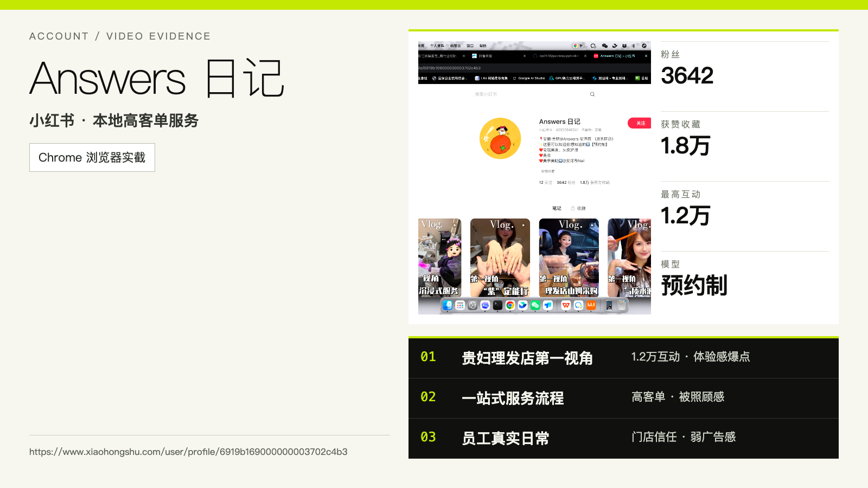Click the WeChat icon in the macOS menu bar
Screen dimensions: 868x488
click(605, 46)
